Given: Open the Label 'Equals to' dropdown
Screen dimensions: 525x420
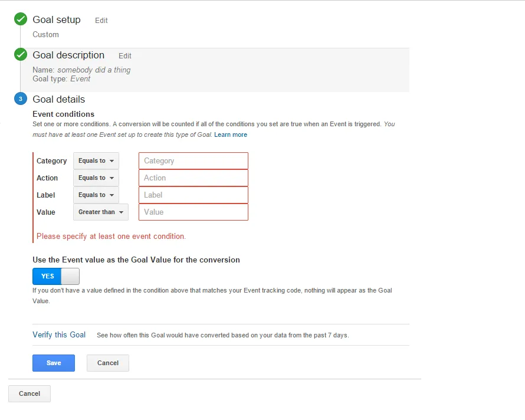Looking at the screenshot, I should pos(96,195).
